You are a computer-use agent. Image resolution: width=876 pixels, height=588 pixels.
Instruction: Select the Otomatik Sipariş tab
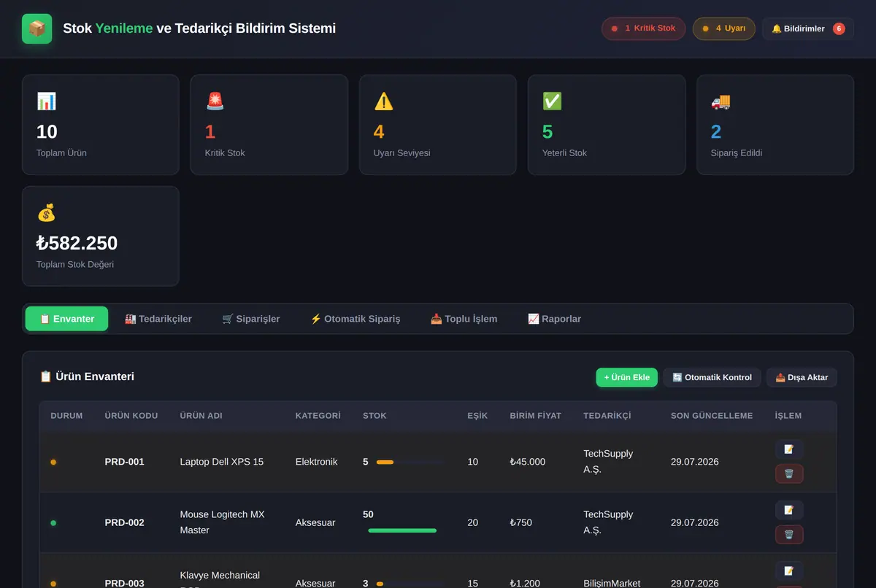[x=356, y=319]
